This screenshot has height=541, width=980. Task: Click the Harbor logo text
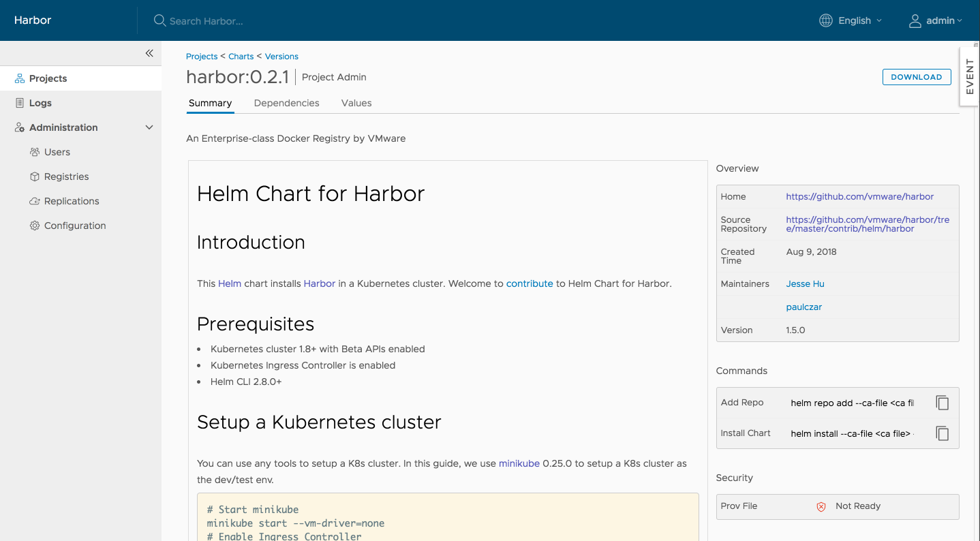[x=33, y=20]
